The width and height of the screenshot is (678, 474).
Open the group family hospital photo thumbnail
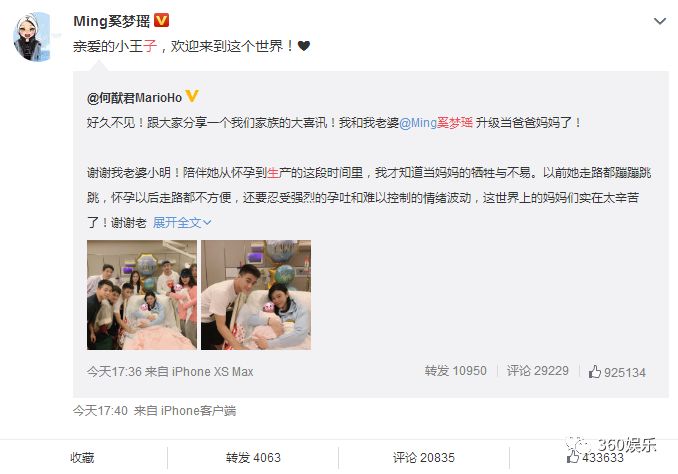[142, 295]
